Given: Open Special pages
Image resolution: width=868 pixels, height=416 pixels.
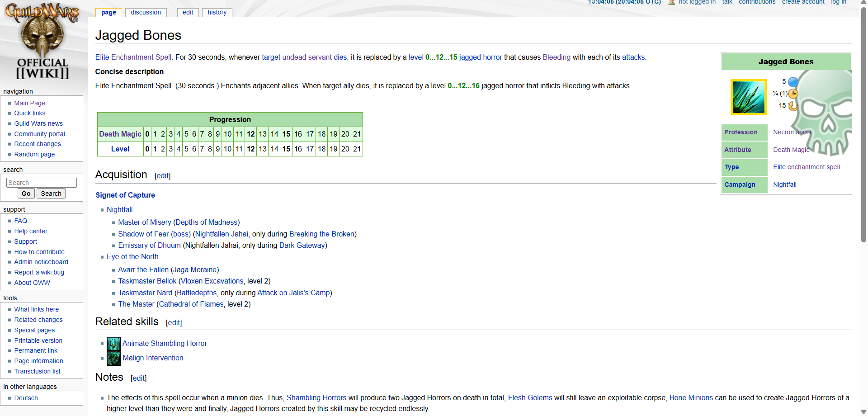Looking at the screenshot, I should [x=34, y=330].
